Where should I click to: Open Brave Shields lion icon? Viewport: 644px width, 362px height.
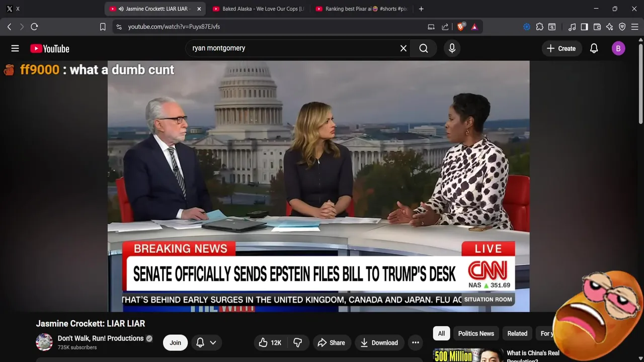tap(460, 27)
